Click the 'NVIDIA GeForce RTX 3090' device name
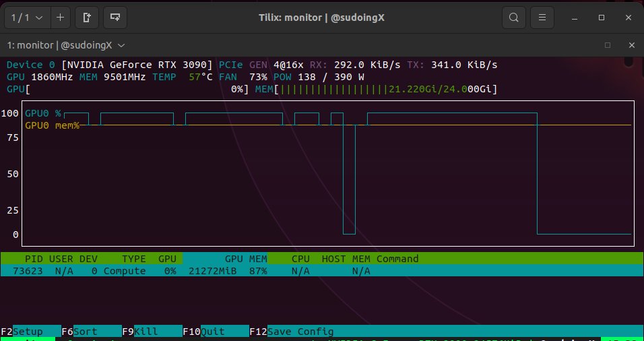Image resolution: width=644 pixels, height=341 pixels. pyautogui.click(x=137, y=65)
